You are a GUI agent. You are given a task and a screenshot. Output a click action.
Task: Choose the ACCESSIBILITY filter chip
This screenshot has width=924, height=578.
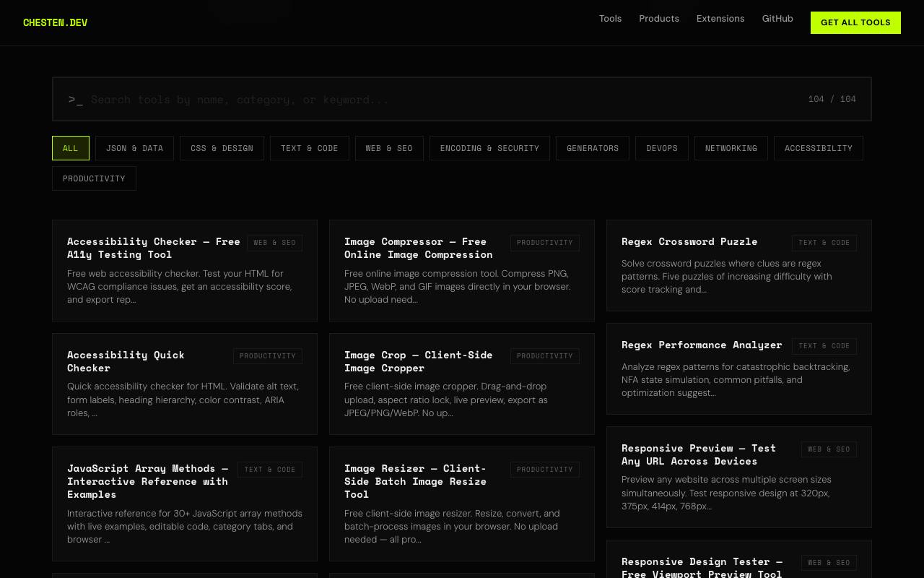(819, 148)
